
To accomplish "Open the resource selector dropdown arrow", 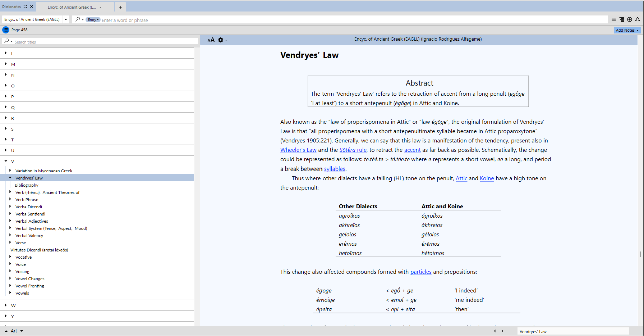I will 66,19.
